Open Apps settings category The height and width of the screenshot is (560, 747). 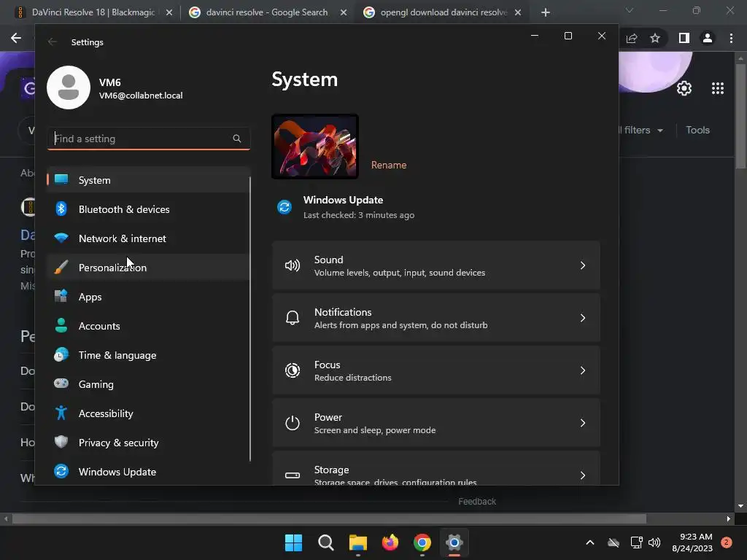pos(148,297)
